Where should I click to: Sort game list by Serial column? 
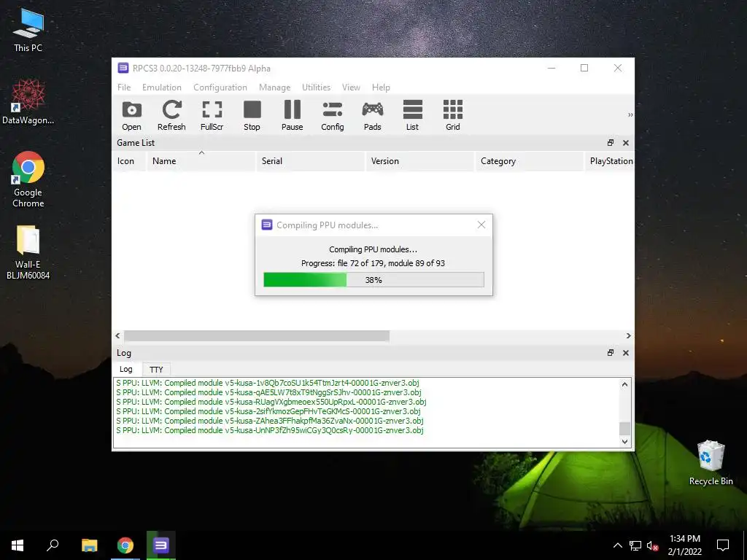(311, 161)
